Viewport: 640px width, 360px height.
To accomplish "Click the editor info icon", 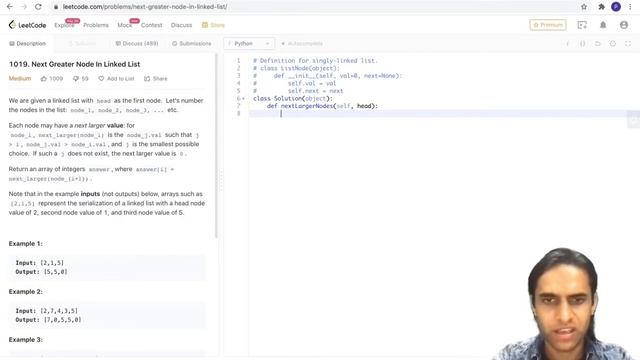I will tap(567, 44).
